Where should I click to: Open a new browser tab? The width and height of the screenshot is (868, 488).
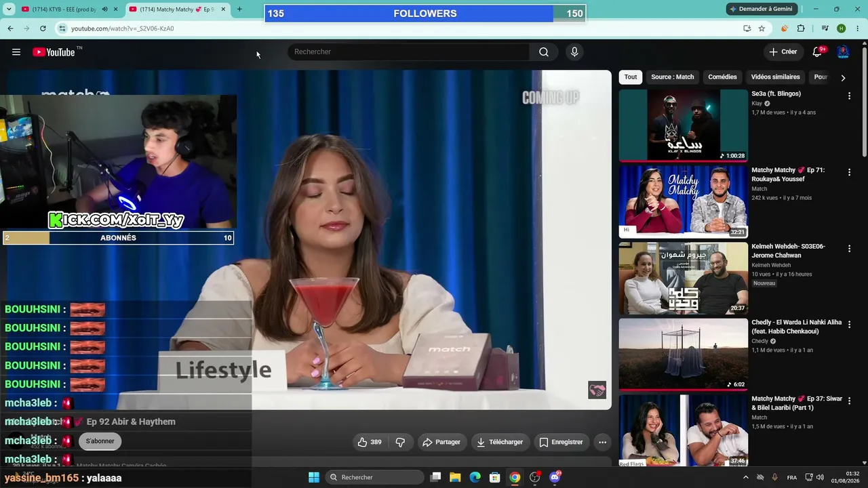tap(239, 9)
